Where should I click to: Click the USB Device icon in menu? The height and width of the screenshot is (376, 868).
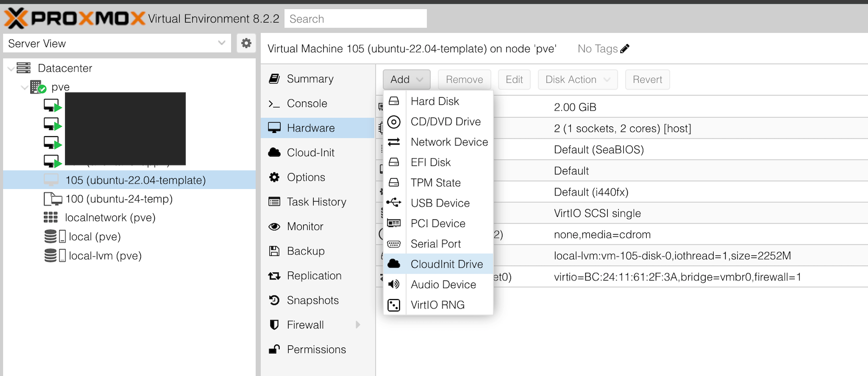point(394,202)
